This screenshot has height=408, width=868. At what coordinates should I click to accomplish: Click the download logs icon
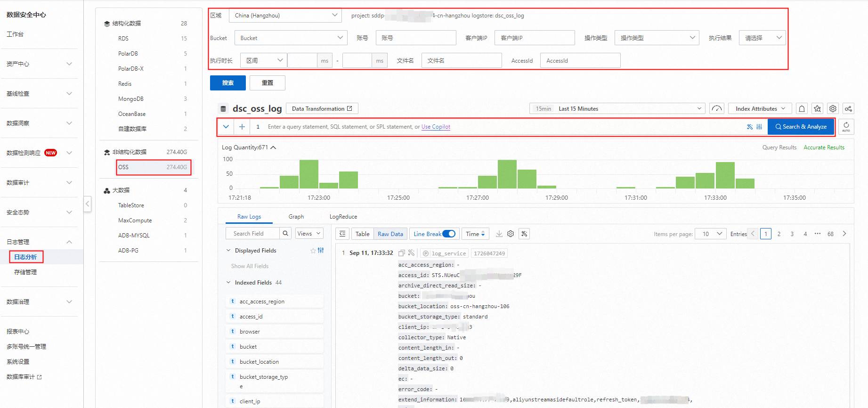pyautogui.click(x=499, y=234)
